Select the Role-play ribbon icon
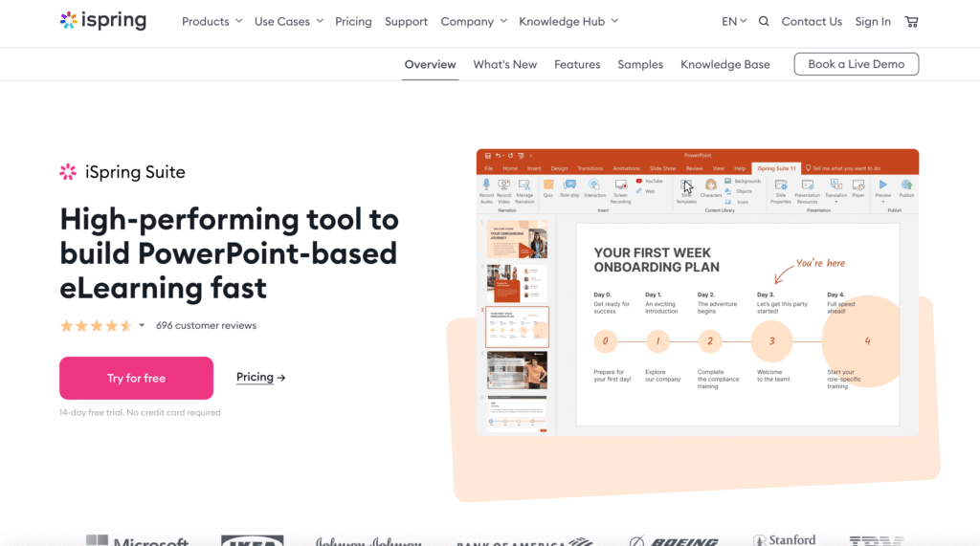Viewport: 980px width, 546px height. click(569, 188)
